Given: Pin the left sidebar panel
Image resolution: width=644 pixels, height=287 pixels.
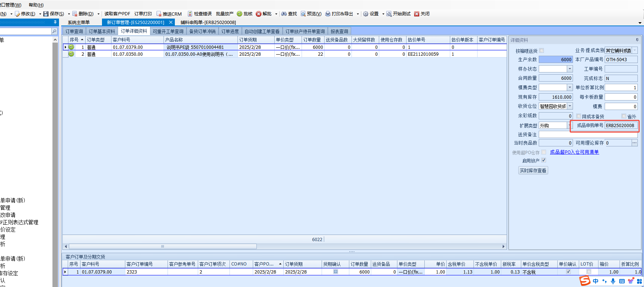Looking at the screenshot, I should (55, 22).
